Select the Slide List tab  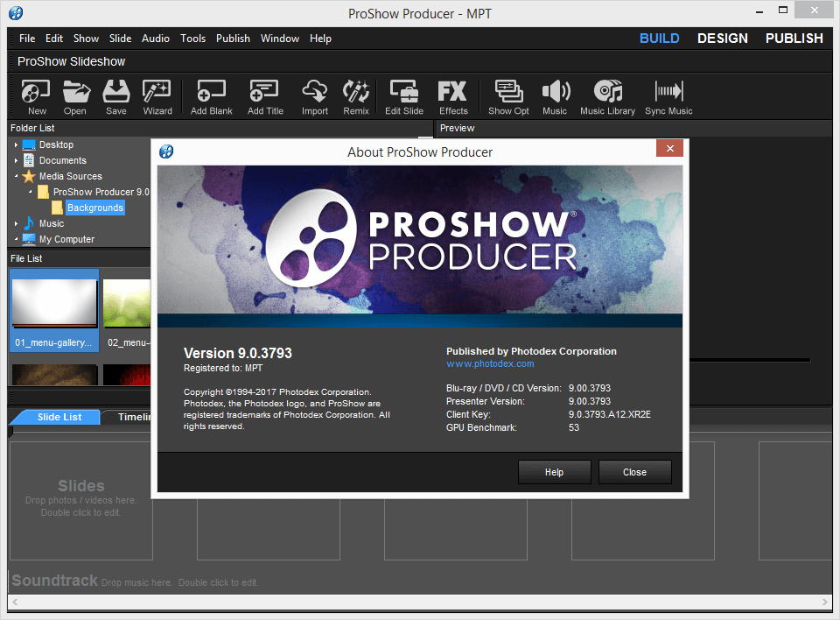pyautogui.click(x=59, y=417)
